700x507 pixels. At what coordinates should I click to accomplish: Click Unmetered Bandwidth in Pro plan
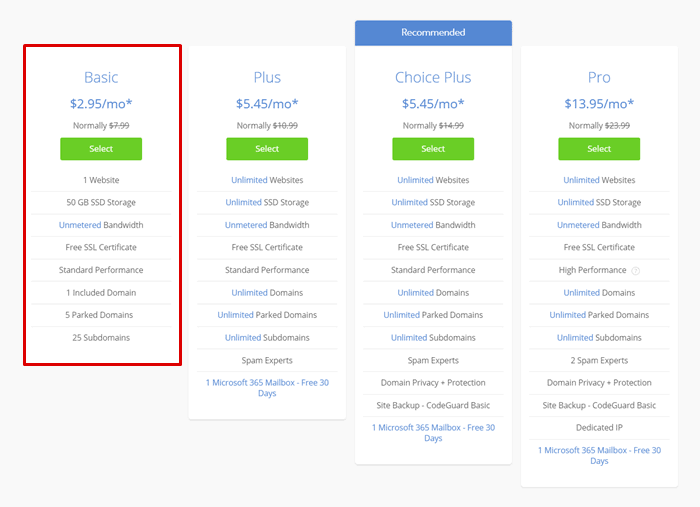[x=599, y=225]
